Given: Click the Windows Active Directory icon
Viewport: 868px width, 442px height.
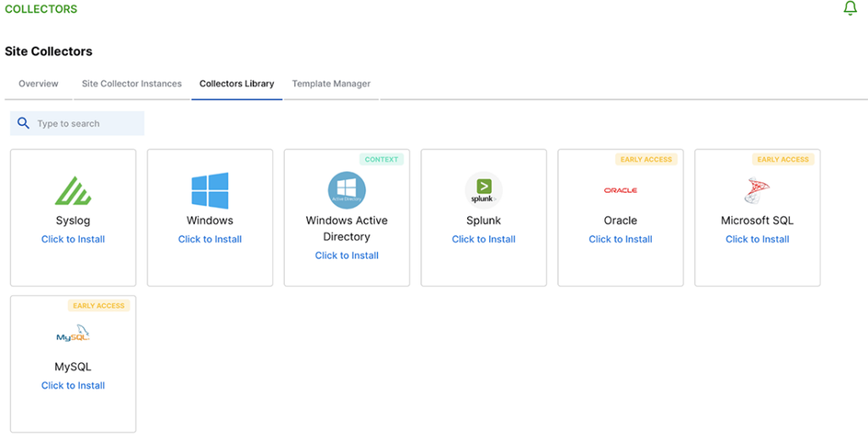Looking at the screenshot, I should [347, 190].
